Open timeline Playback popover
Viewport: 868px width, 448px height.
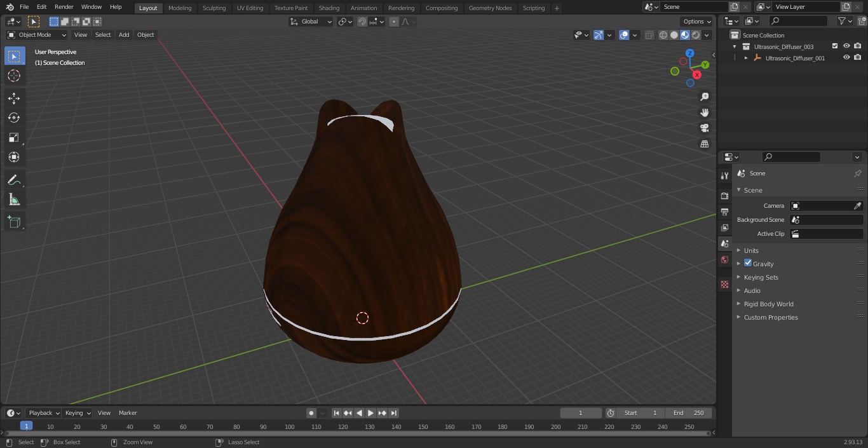[43, 413]
